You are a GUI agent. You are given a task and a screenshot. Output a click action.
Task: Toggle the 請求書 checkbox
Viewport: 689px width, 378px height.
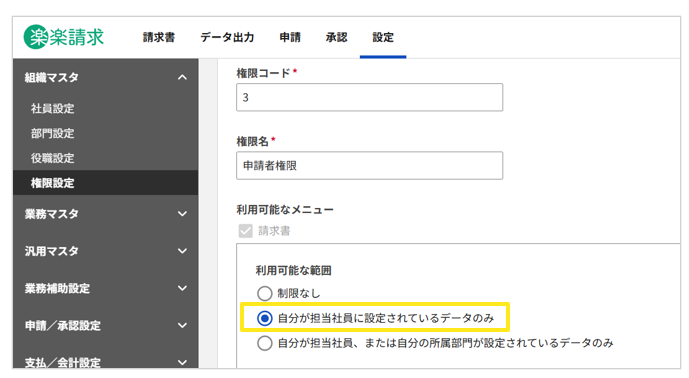245,231
